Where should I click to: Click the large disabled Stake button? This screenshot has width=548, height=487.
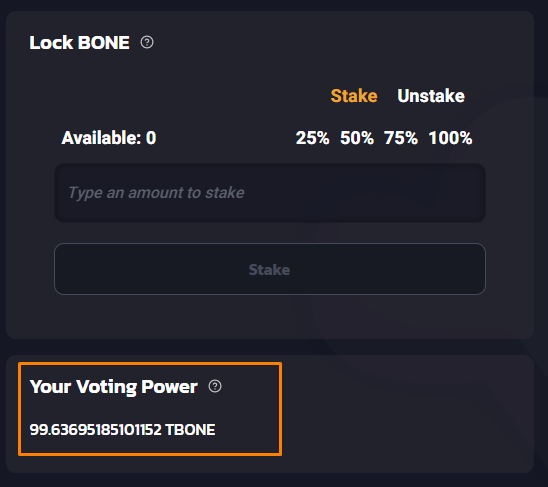coord(270,269)
